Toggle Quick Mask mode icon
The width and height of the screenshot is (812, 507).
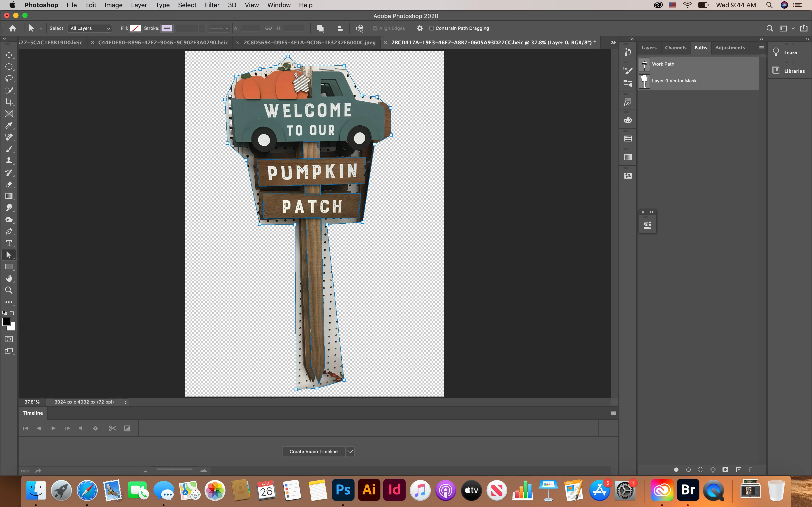point(9,339)
